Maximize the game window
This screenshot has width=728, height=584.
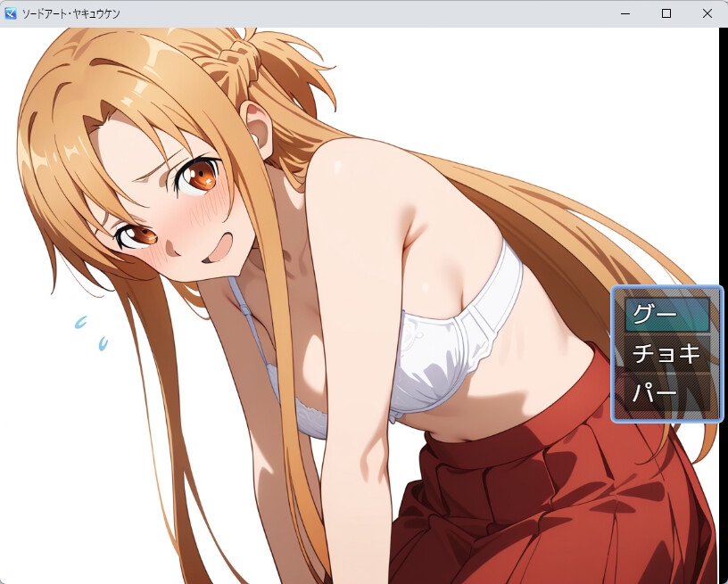[x=666, y=13]
